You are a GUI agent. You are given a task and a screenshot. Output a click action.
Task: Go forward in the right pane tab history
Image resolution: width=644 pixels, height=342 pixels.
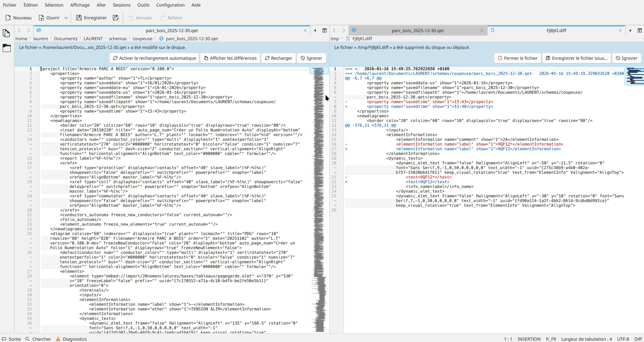344,31
